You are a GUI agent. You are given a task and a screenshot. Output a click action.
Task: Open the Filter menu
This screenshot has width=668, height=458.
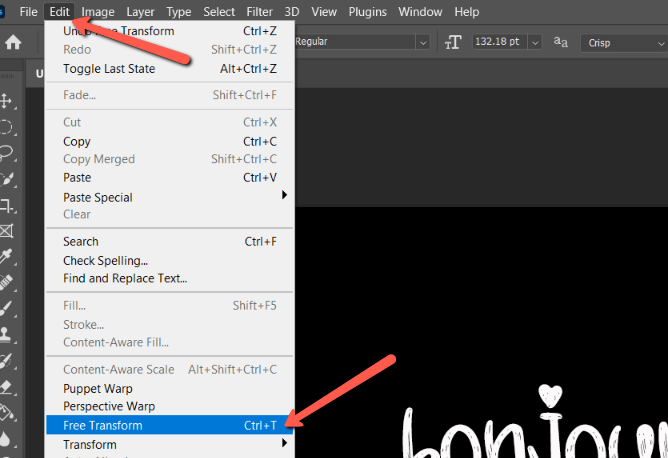(x=259, y=12)
